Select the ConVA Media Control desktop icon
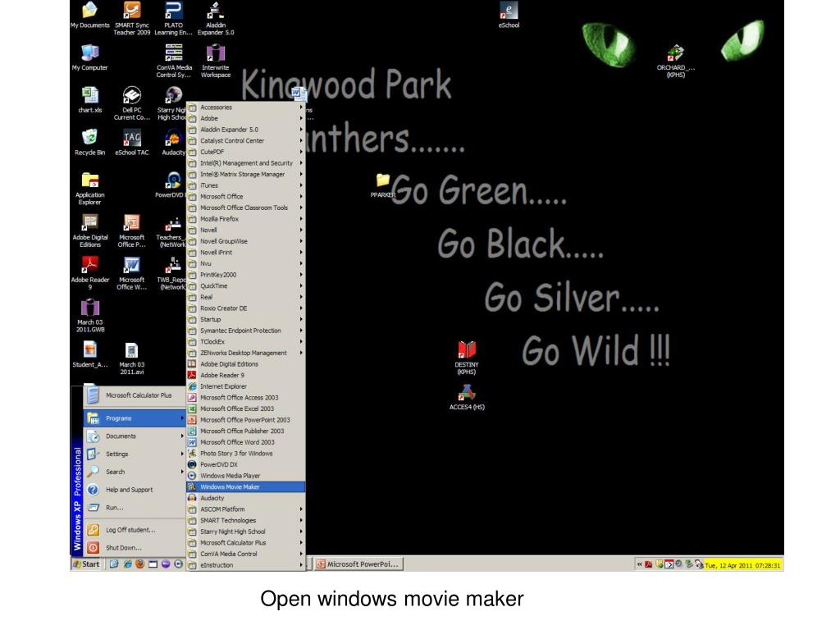This screenshot has height=630, width=840. [174, 61]
